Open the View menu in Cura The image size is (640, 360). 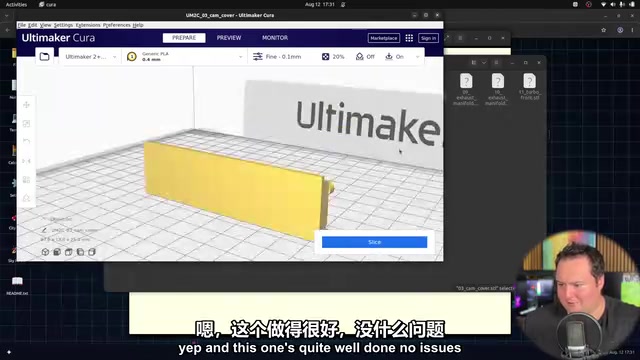click(45, 25)
